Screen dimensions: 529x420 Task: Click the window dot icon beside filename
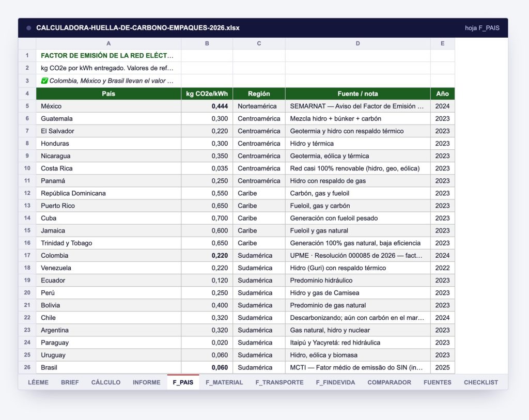[x=29, y=28]
